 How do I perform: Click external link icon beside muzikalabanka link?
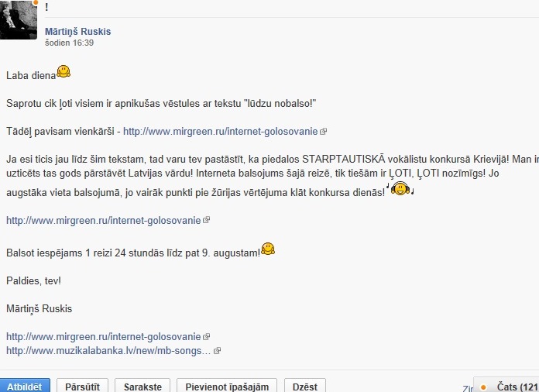point(217,351)
